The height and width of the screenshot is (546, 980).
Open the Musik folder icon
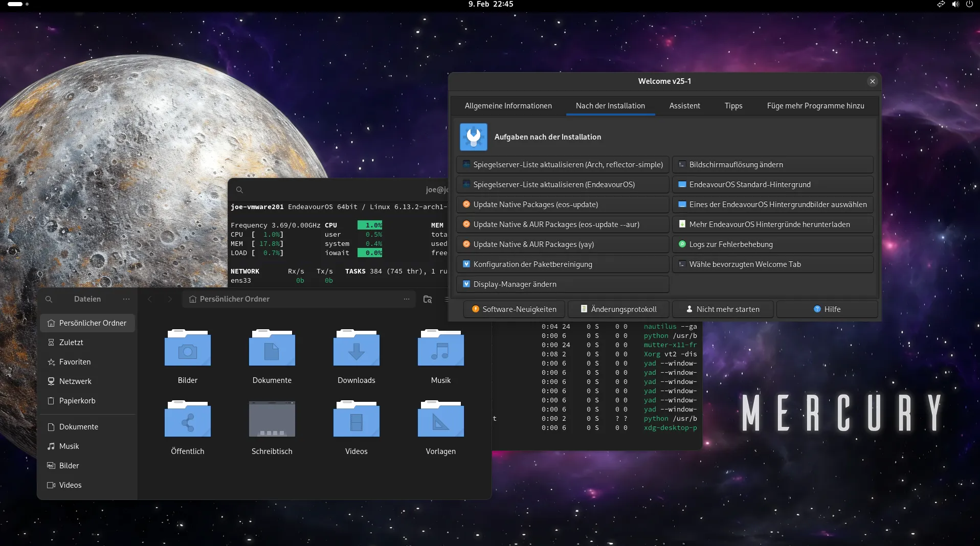tap(440, 348)
